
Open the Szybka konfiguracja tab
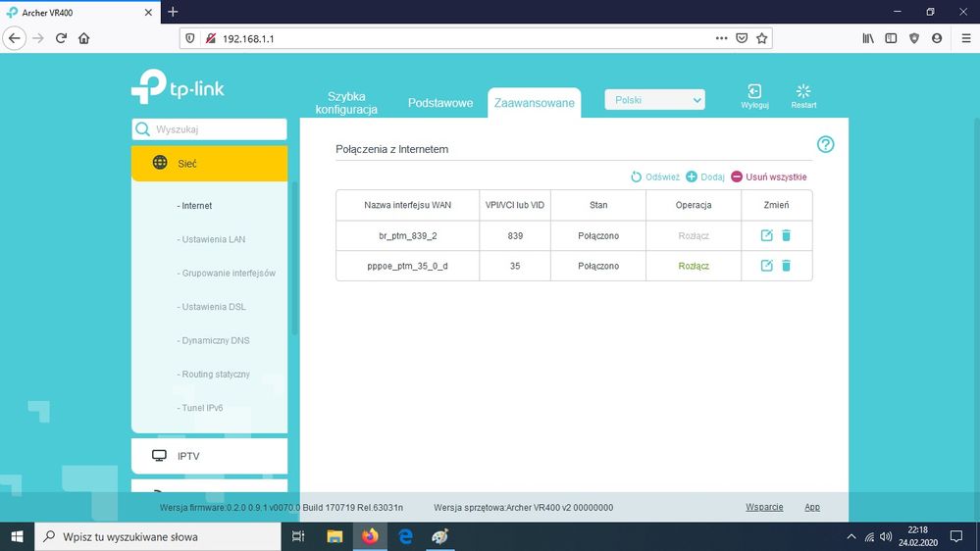click(x=346, y=103)
